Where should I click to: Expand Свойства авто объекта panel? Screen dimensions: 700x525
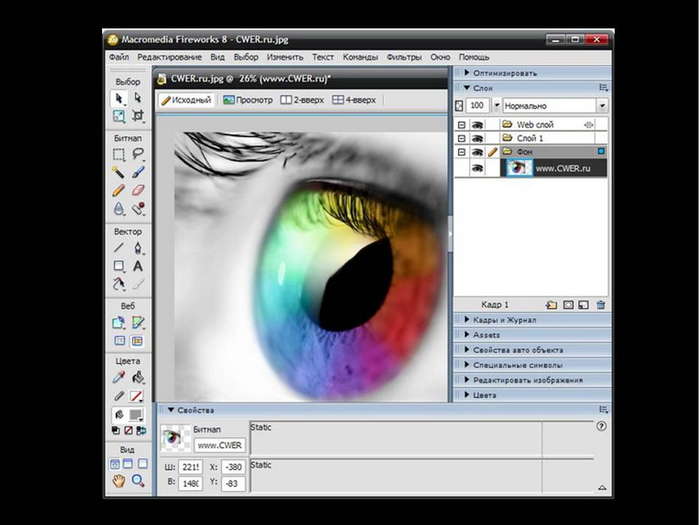[x=467, y=350]
